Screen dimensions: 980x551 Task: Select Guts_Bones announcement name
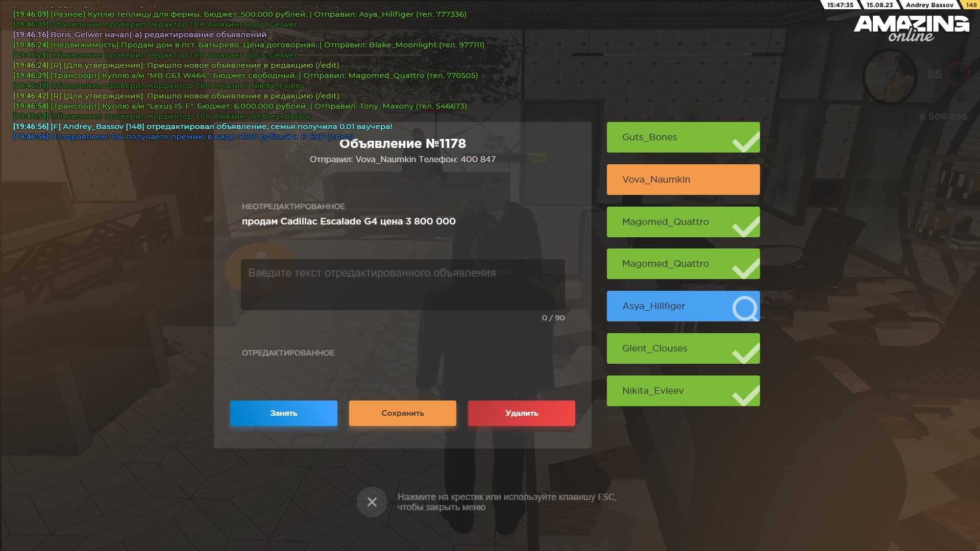tap(649, 137)
